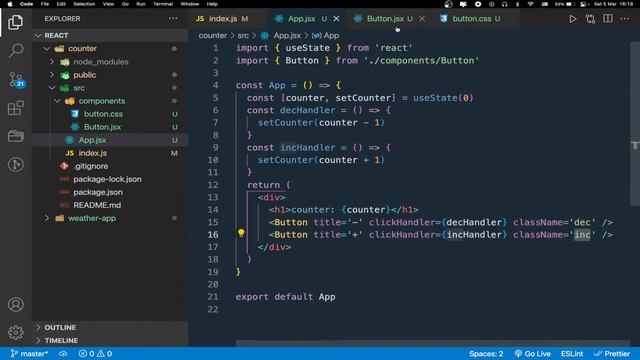Click the horizontal scrollbar under the editor
This screenshot has width=640, height=360.
pos(432,343)
